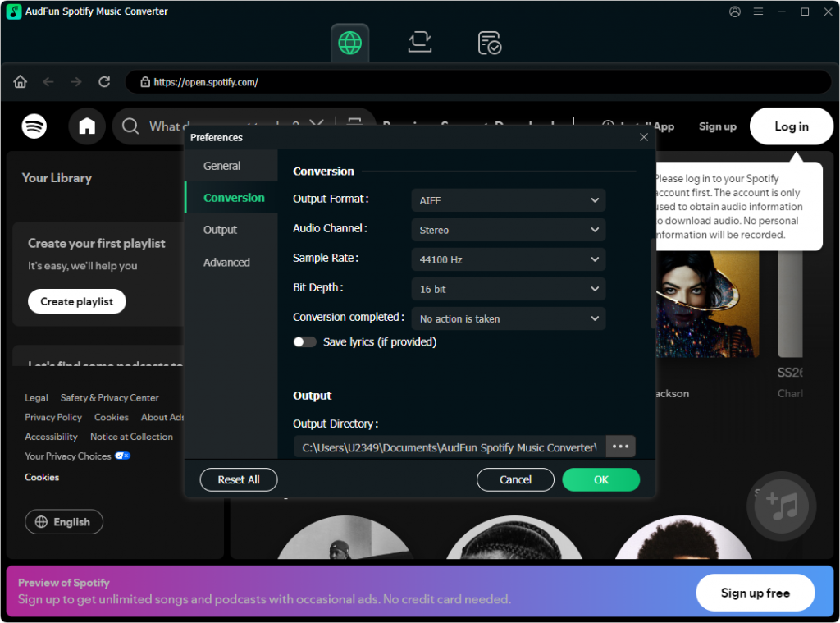
Task: Open Notice at Collection link
Action: pyautogui.click(x=131, y=437)
